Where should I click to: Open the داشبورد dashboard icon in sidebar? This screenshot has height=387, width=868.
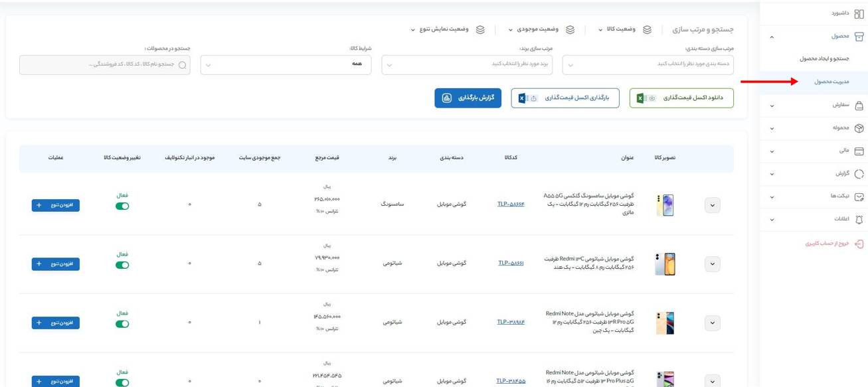point(859,14)
